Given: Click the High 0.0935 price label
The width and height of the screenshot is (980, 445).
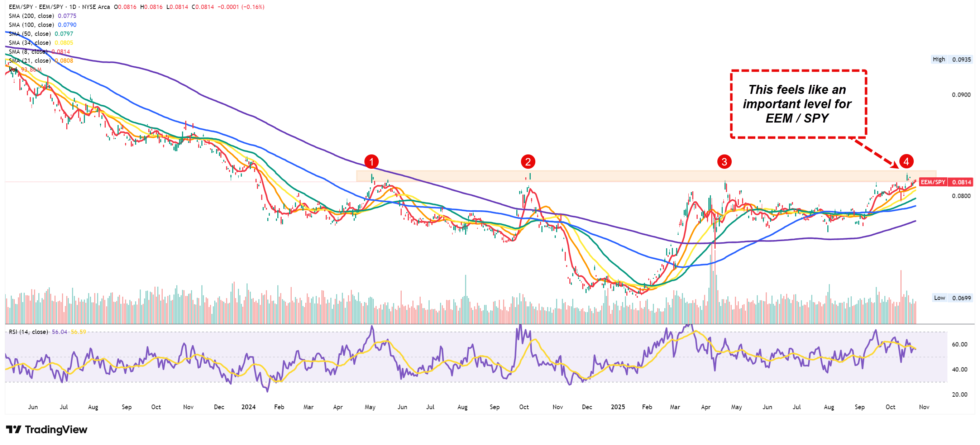Looking at the screenshot, I should [x=951, y=59].
